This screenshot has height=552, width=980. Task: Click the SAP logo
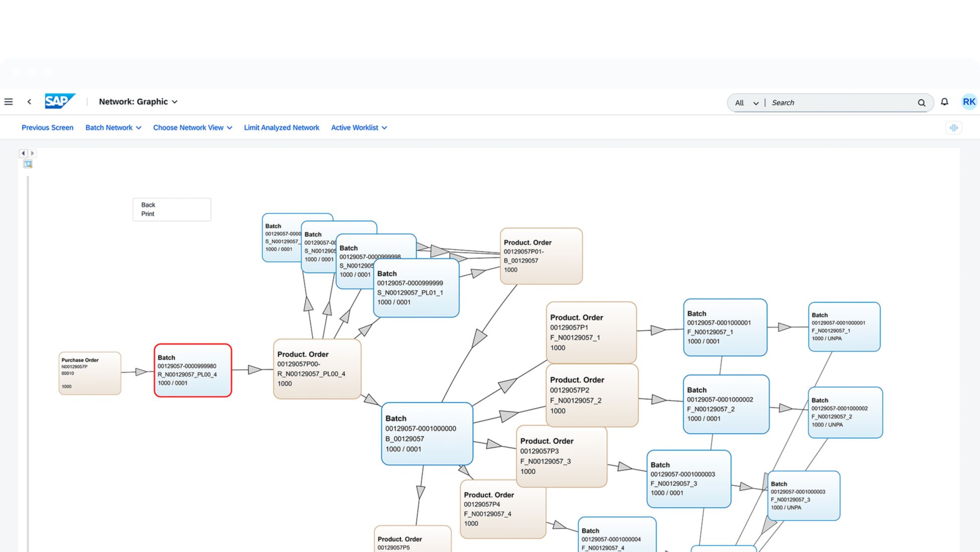tap(59, 101)
